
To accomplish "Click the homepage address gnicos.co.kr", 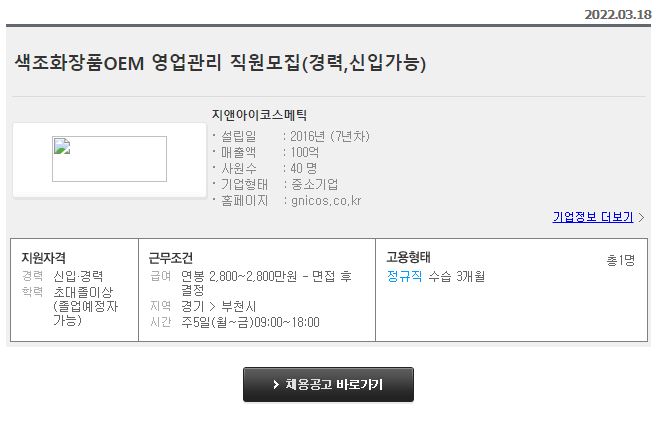I will (x=326, y=201).
